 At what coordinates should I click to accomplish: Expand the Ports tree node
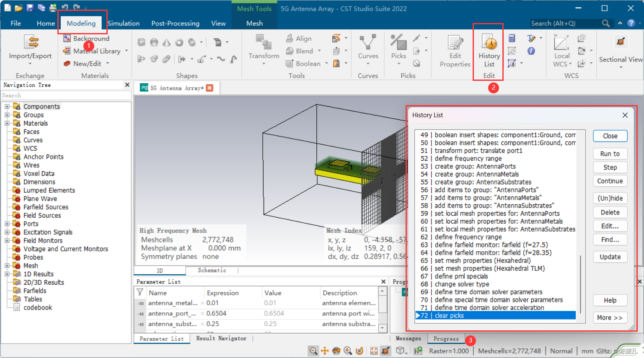click(7, 224)
